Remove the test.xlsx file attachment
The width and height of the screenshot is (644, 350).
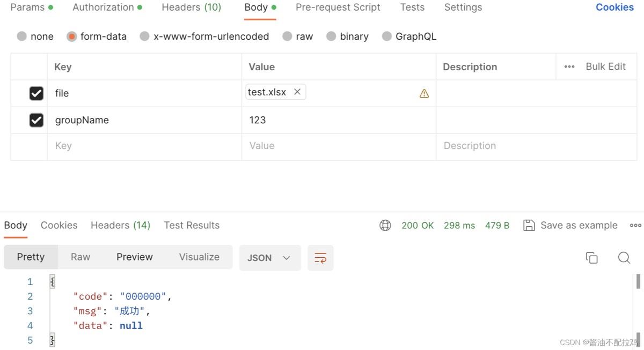coord(297,92)
